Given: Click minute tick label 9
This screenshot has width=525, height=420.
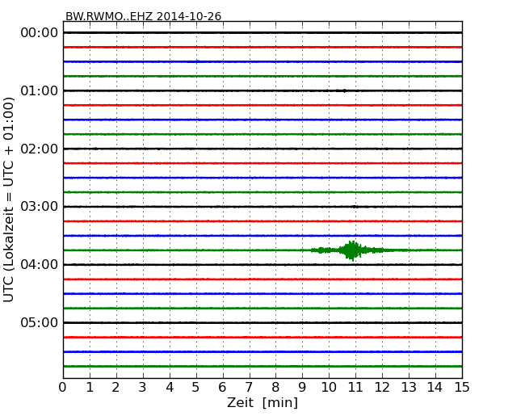Looking at the screenshot, I should [302, 387].
